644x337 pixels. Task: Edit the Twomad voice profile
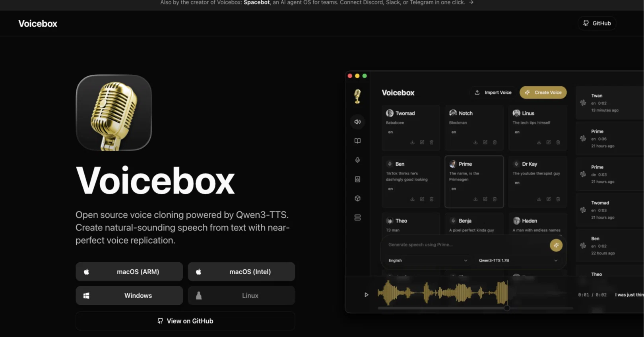coord(422,142)
